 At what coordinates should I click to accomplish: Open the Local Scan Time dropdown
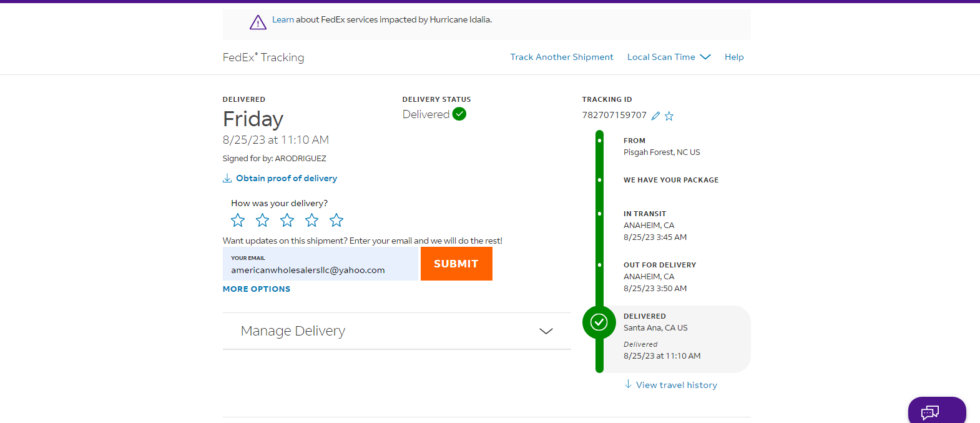pyautogui.click(x=669, y=57)
